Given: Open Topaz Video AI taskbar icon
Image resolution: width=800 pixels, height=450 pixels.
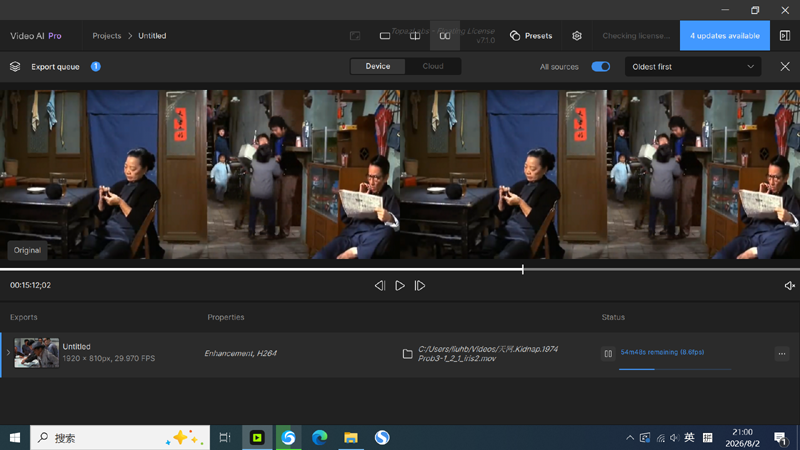Looking at the screenshot, I should pos(257,438).
